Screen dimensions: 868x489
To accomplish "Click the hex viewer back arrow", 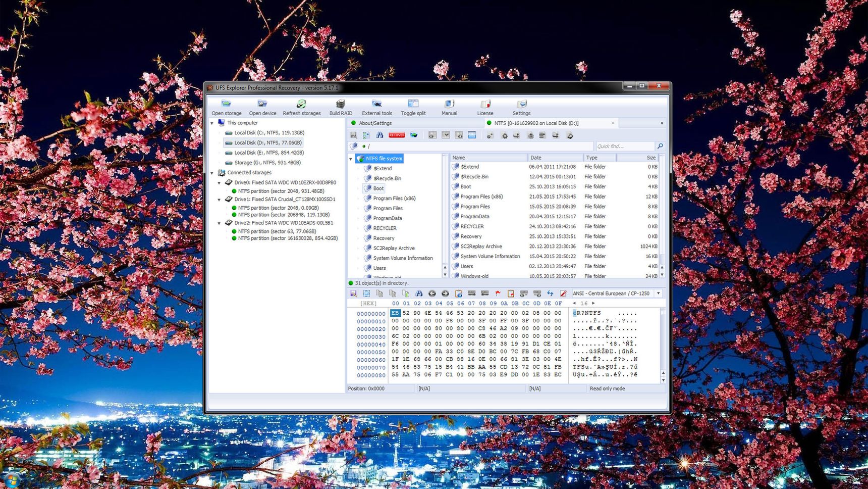I will [432, 294].
